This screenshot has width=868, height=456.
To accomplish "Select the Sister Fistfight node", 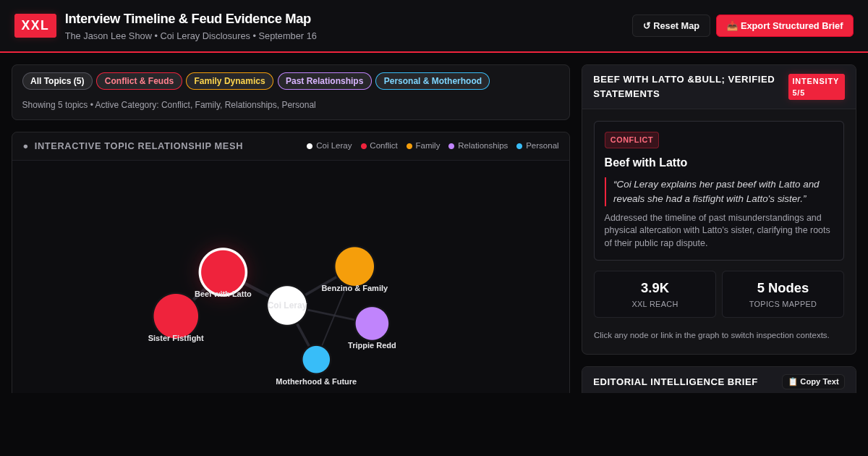I will tap(176, 316).
